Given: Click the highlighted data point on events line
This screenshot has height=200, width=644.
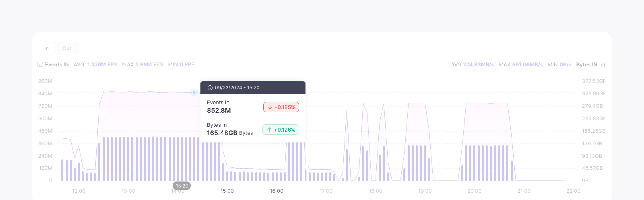Looking at the screenshot, I should [x=194, y=93].
